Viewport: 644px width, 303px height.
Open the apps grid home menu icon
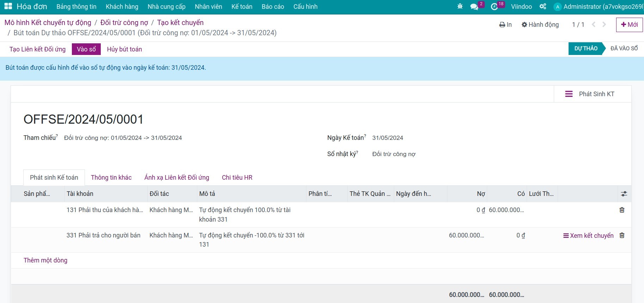tap(8, 6)
